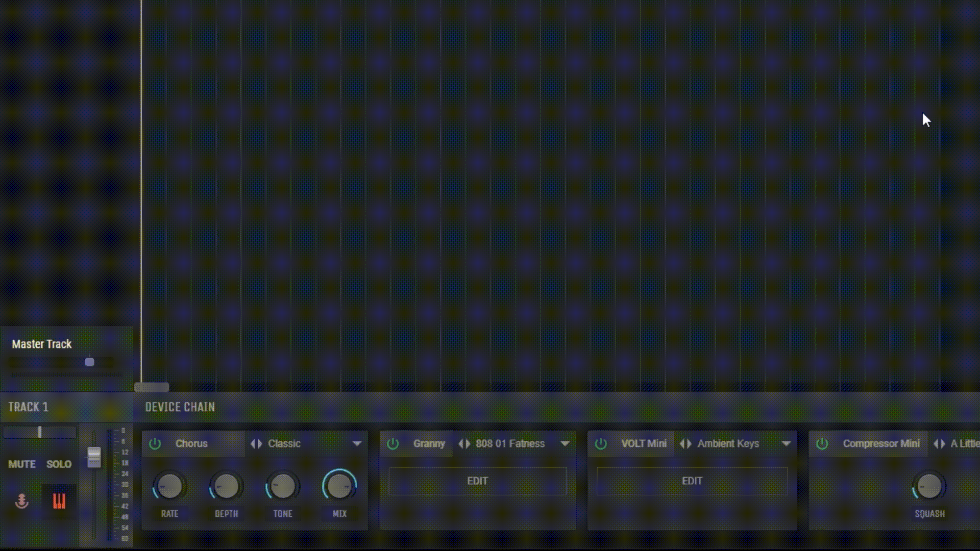
Task: Click the Granny preset prev/next arrows
Action: [x=464, y=444]
